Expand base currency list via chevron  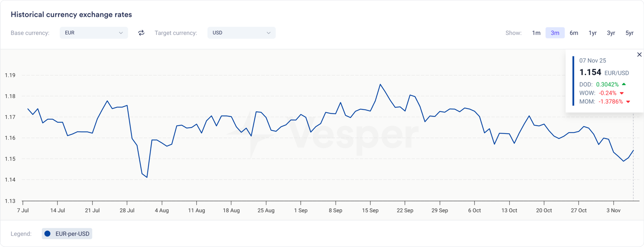point(121,33)
